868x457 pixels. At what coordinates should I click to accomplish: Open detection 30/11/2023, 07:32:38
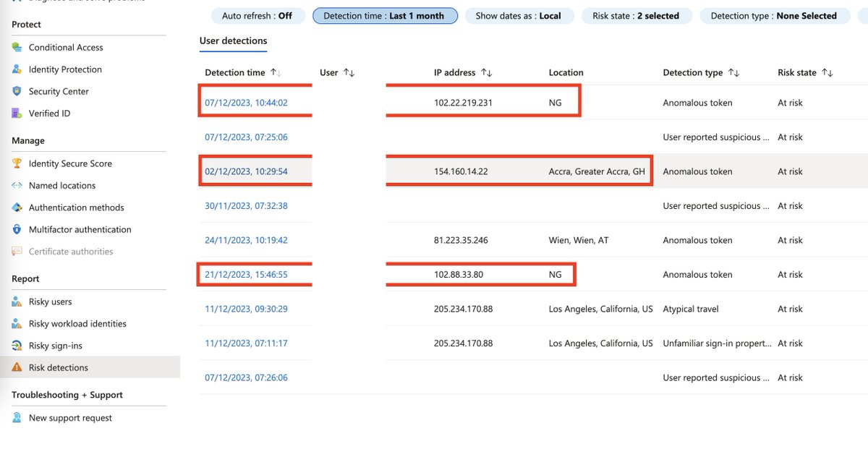[x=246, y=206]
